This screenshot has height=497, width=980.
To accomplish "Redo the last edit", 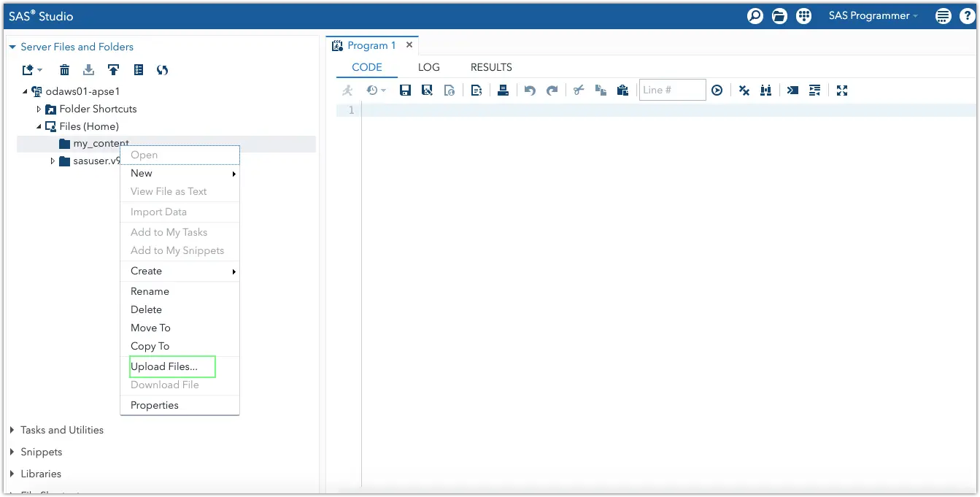I will point(552,90).
